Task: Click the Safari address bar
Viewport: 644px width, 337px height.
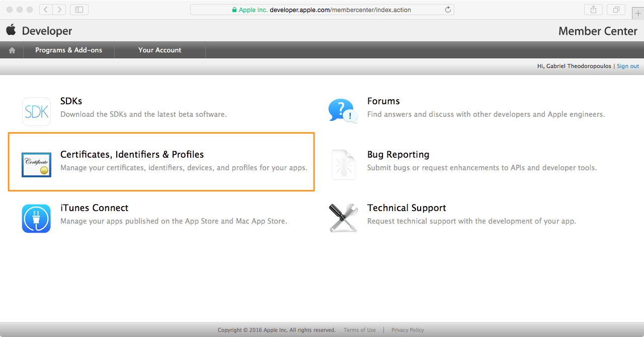Action: point(322,10)
